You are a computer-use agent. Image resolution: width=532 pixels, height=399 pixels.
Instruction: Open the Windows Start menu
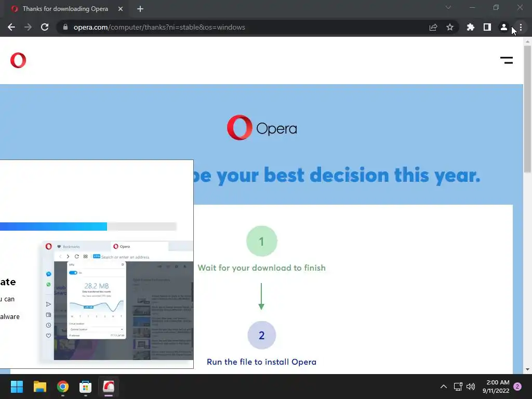point(17,387)
